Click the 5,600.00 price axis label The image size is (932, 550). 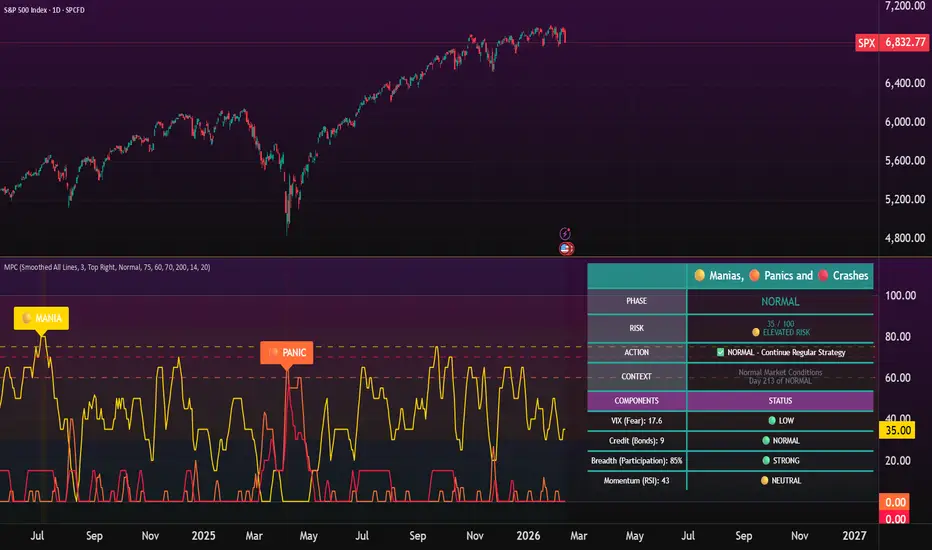905,161
